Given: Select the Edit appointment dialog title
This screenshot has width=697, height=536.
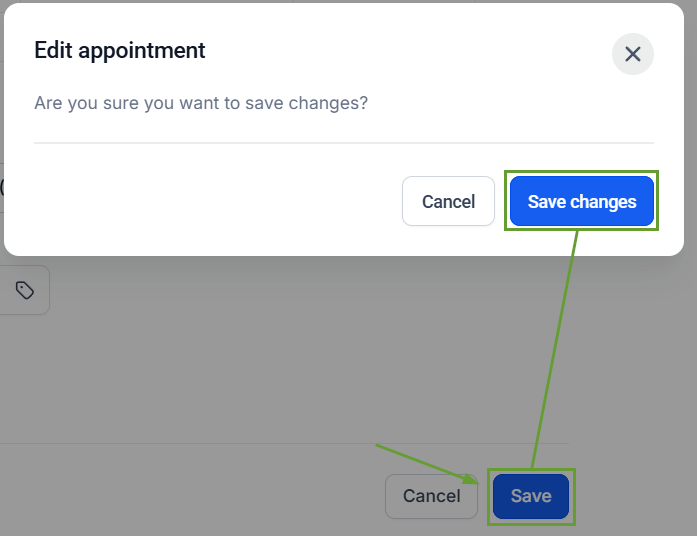Looking at the screenshot, I should click(120, 50).
